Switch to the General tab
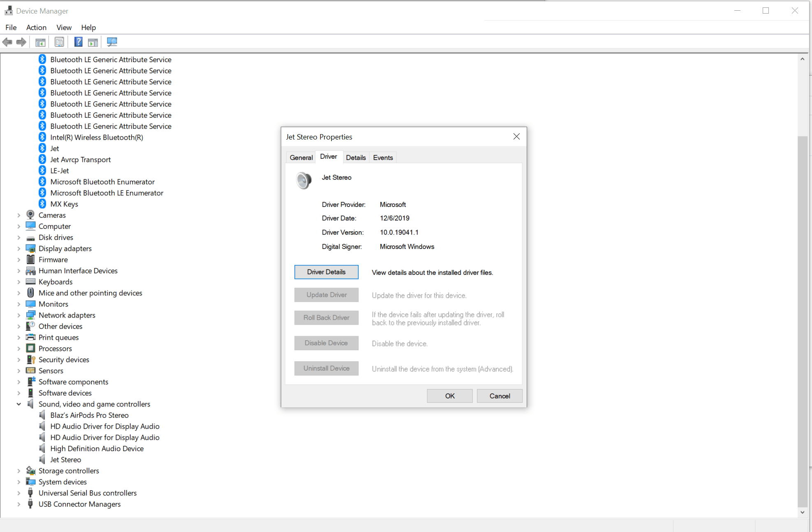The height and width of the screenshot is (532, 812). pyautogui.click(x=301, y=158)
